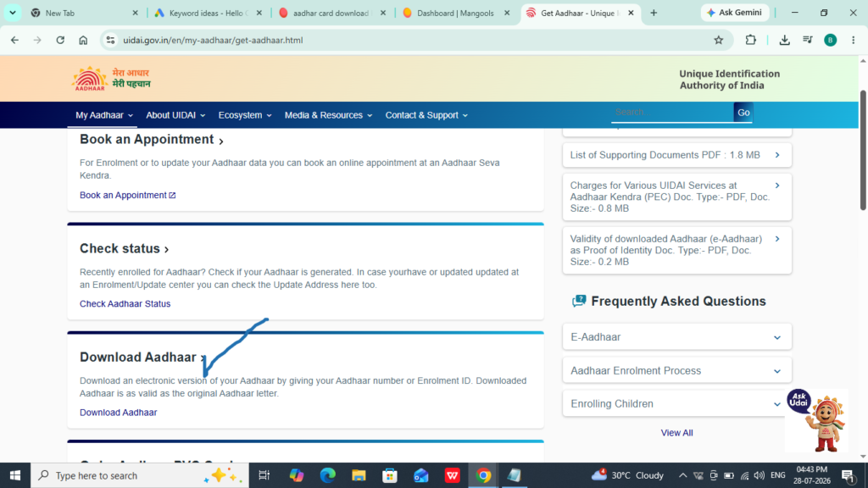Viewport: 868px width, 488px height.
Task: Switch to the New Tab tab
Action: [x=83, y=13]
